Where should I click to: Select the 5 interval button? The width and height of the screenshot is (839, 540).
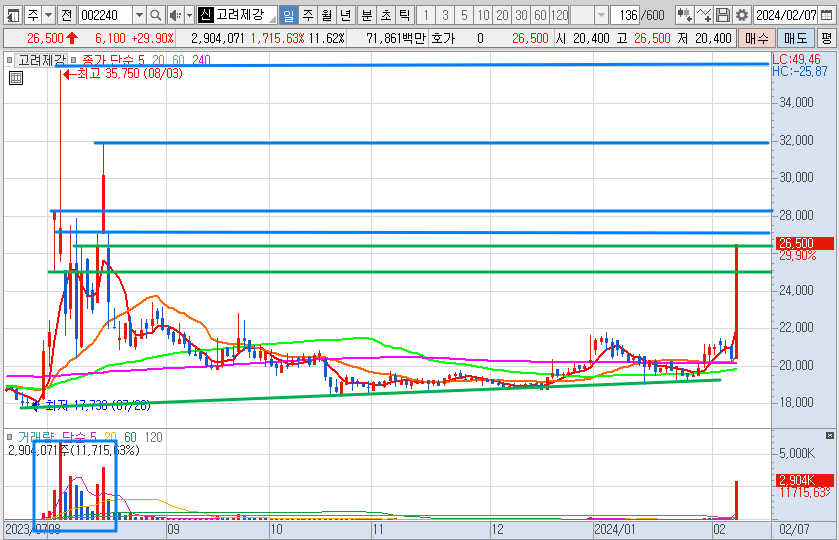point(464,15)
